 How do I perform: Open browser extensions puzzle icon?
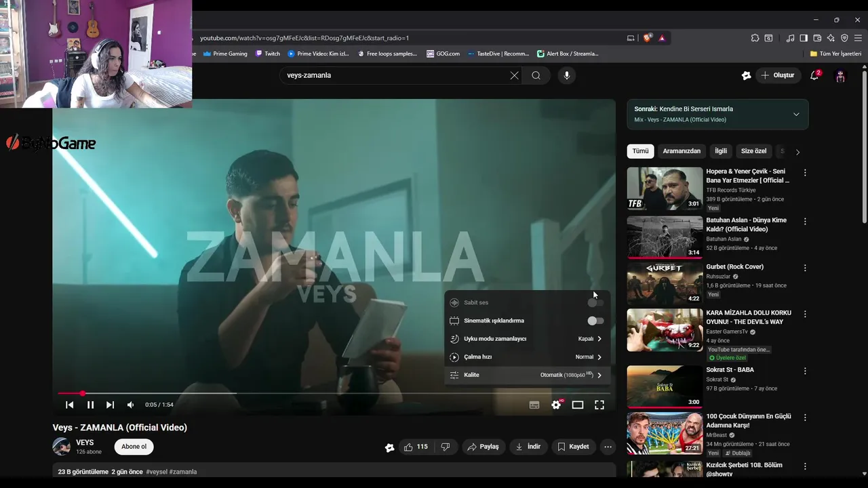[755, 38]
